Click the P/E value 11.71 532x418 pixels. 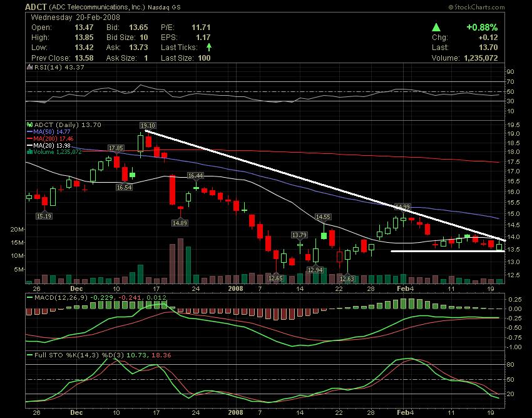201,28
